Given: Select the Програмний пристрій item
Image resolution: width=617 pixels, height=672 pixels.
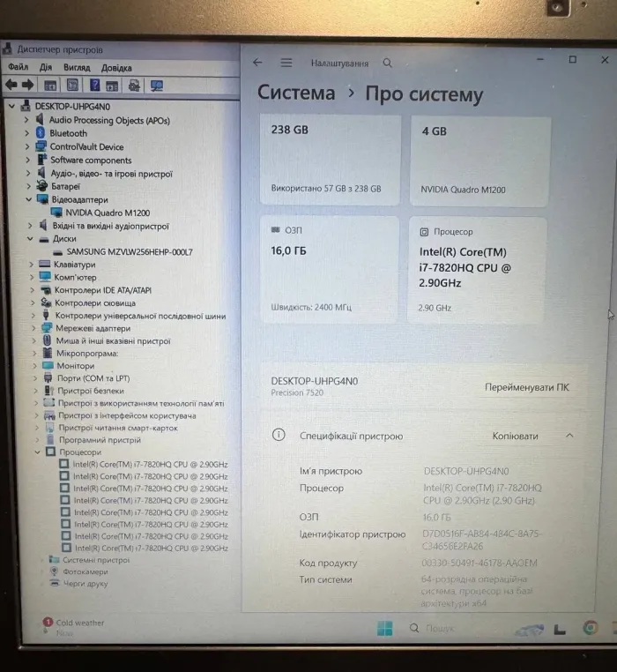Looking at the screenshot, I should pyautogui.click(x=100, y=440).
